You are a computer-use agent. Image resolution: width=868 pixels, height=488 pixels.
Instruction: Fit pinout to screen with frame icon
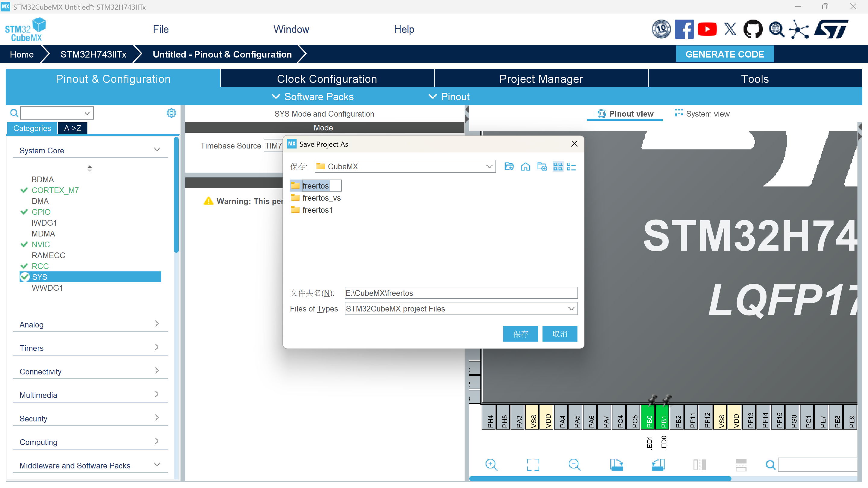click(533, 465)
